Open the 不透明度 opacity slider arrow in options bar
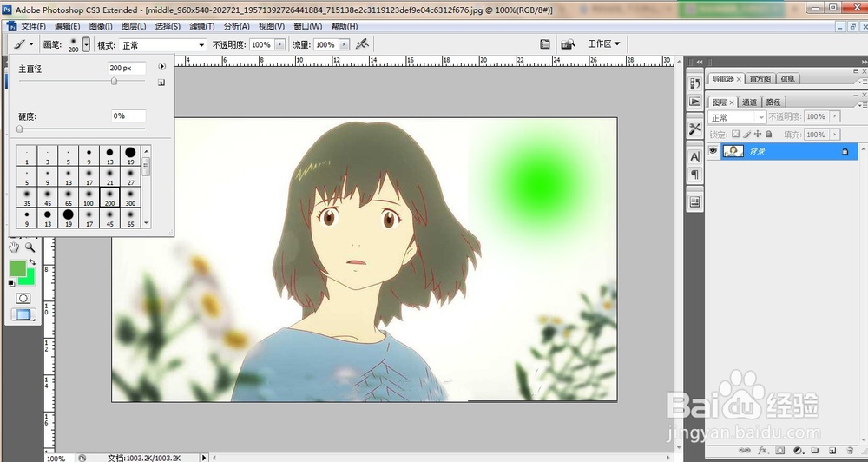Screen dimensions: 868x462 coord(280,45)
